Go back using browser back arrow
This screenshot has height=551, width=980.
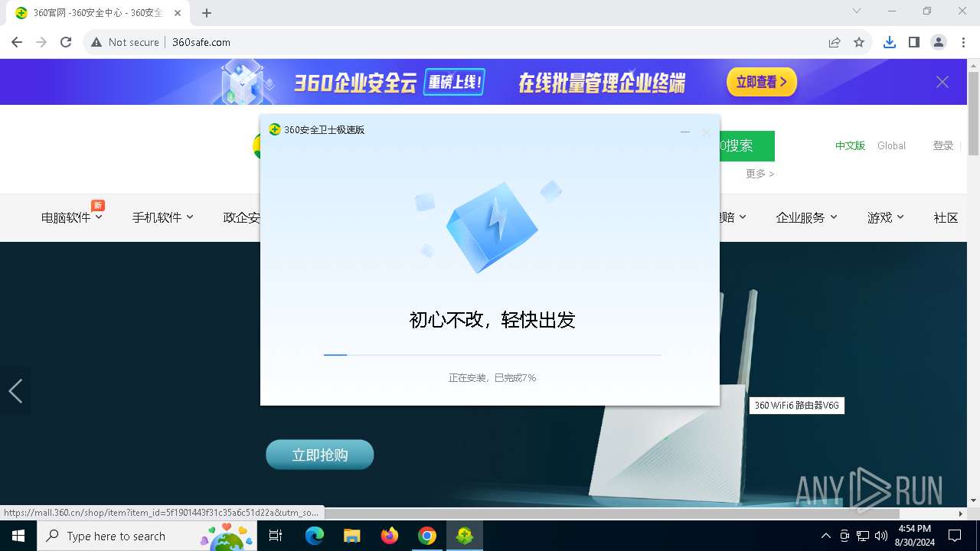coord(17,42)
